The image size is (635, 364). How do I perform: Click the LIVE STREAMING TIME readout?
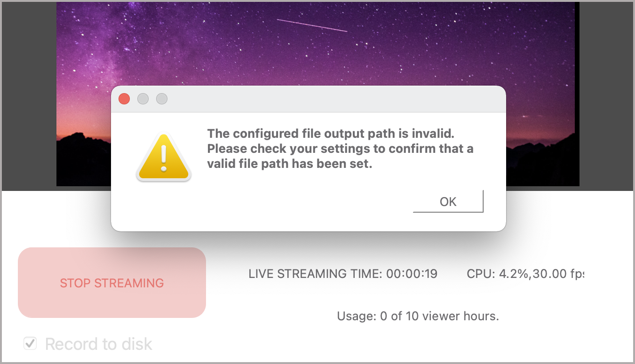343,274
